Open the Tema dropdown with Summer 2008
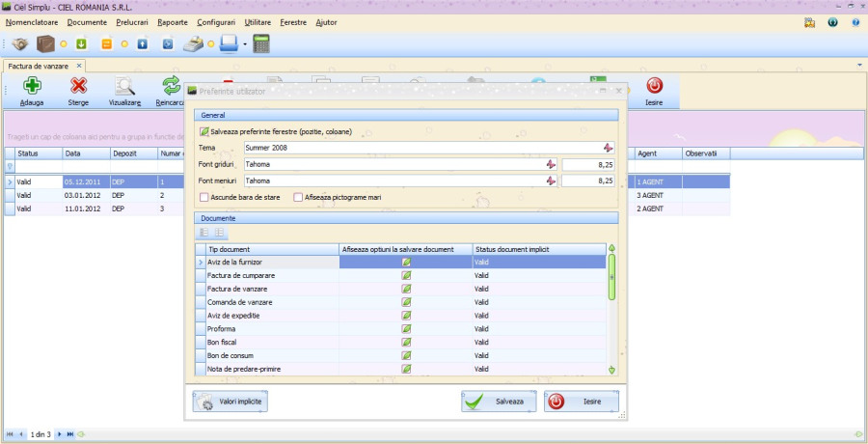 pyautogui.click(x=608, y=149)
